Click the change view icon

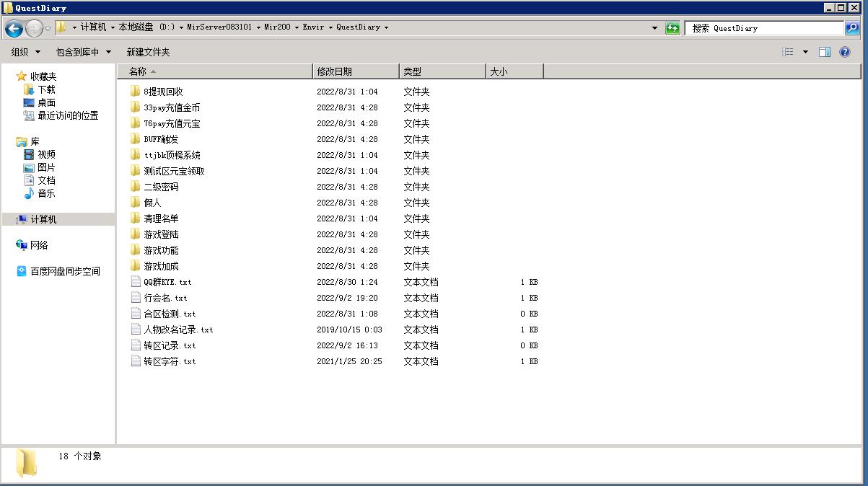pos(788,52)
